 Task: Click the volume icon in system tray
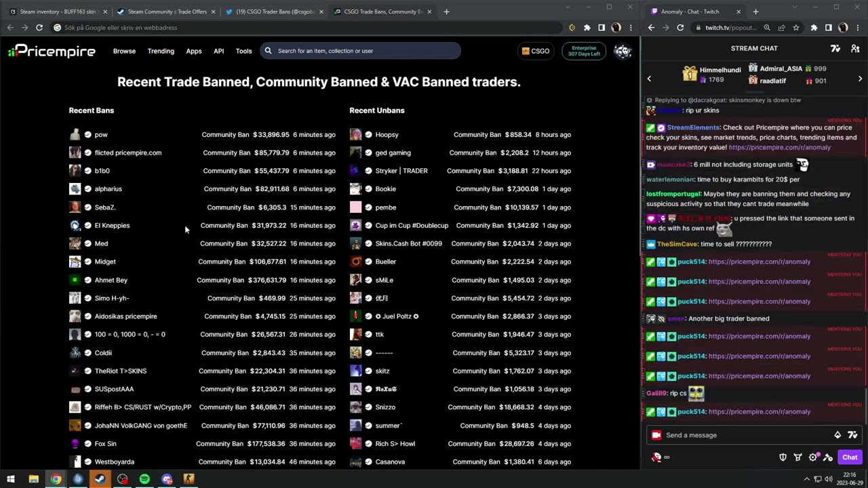click(828, 479)
